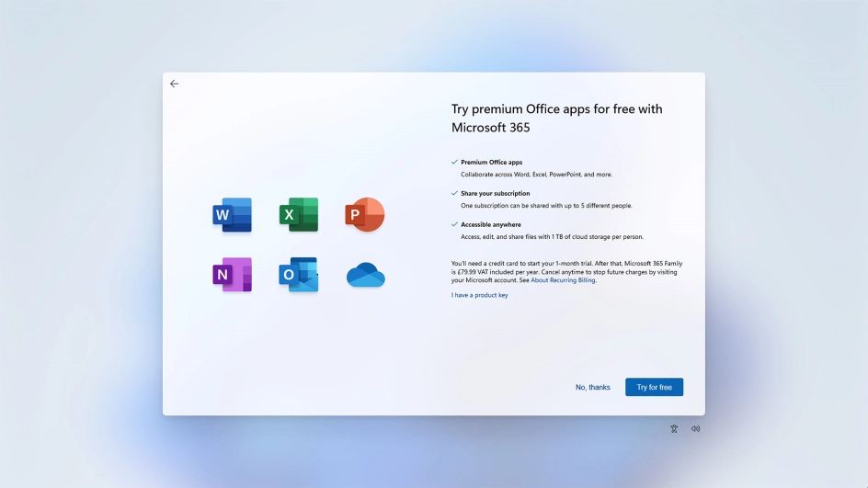The height and width of the screenshot is (488, 868).
Task: Click 'Access, edit, and share files' text
Action: [x=552, y=236]
